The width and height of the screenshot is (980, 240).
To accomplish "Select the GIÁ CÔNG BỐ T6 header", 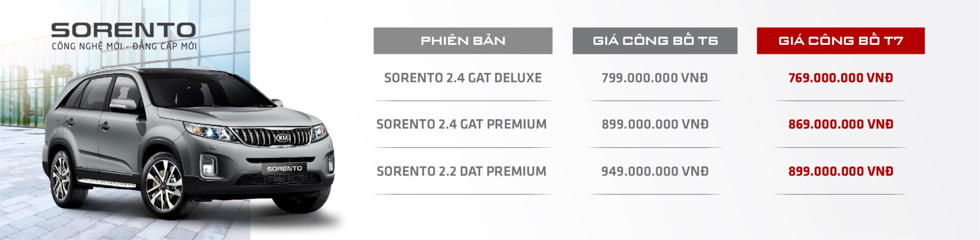I will coord(655,41).
